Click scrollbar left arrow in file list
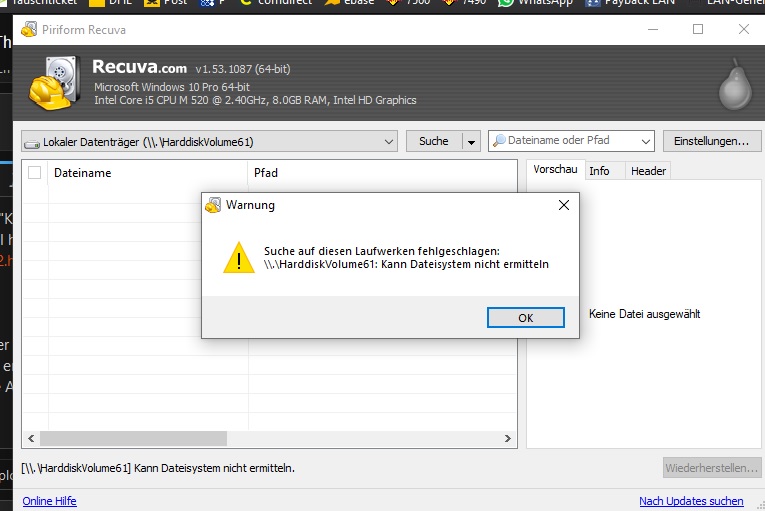Image resolution: width=765 pixels, height=511 pixels. click(x=31, y=438)
